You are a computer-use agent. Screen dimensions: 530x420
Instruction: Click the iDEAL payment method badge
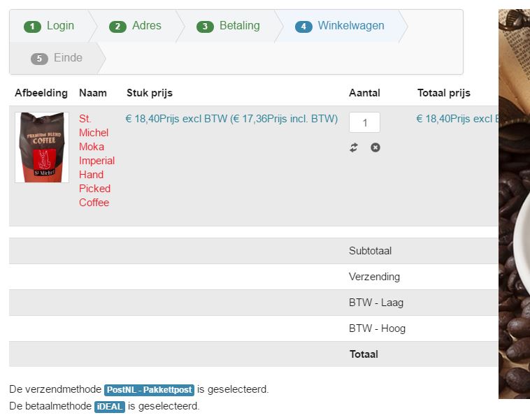point(110,406)
